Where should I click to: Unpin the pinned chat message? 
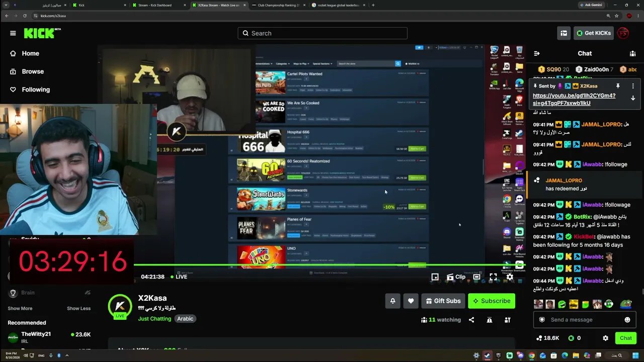click(617, 86)
